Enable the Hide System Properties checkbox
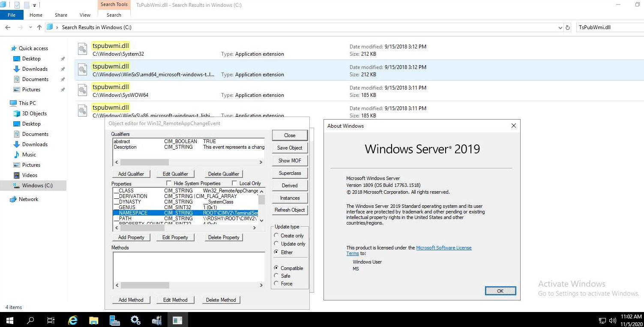The width and height of the screenshot is (644, 327). 170,183
